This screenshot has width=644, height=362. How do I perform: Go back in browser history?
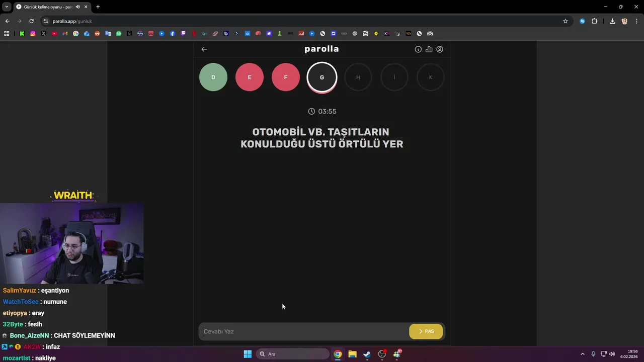coord(7,21)
